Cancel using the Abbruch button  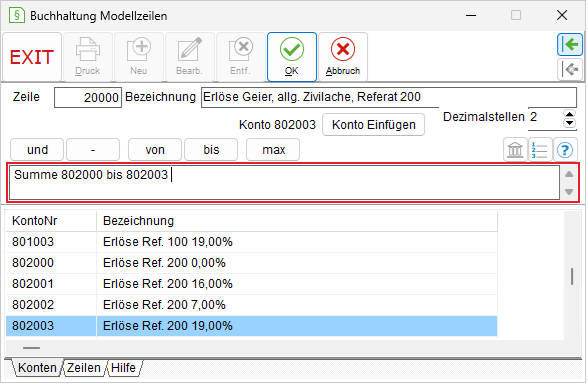[343, 57]
